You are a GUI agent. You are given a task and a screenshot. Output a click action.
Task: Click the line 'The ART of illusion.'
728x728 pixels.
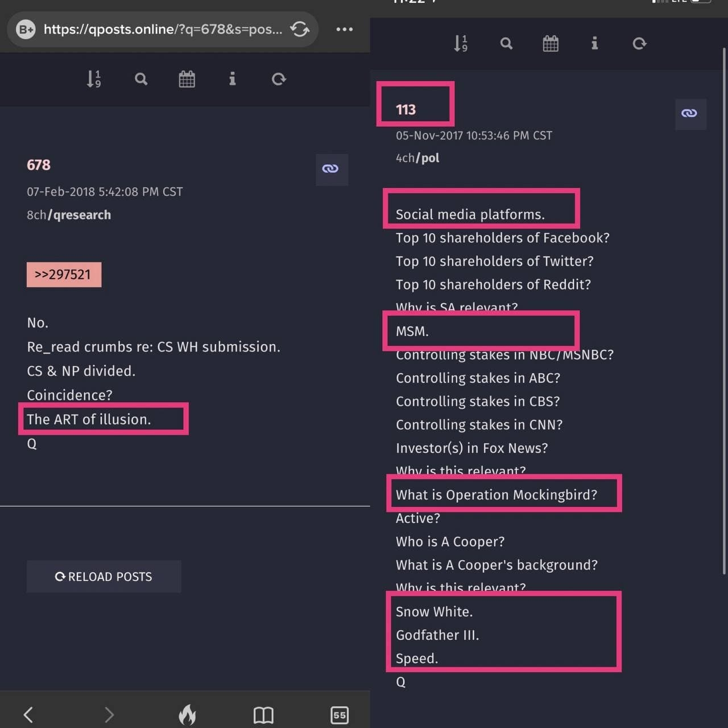(89, 419)
